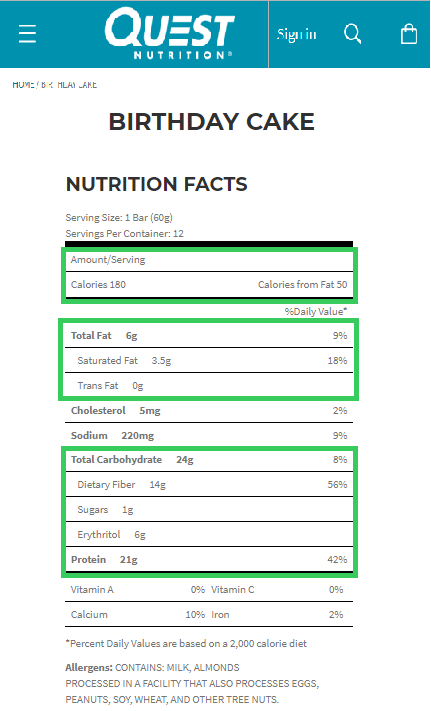Viewport: 431px width, 711px height.
Task: Open the shopping bag cart
Action: [x=409, y=34]
